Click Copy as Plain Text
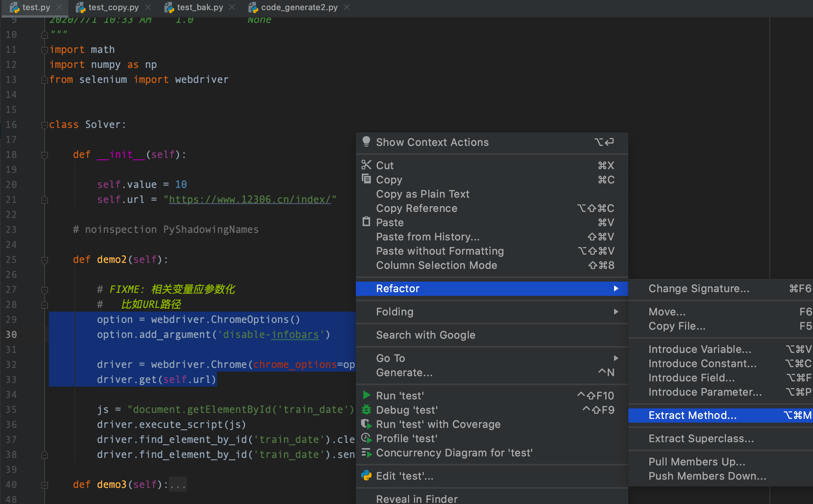The height and width of the screenshot is (504, 813). tap(492, 194)
